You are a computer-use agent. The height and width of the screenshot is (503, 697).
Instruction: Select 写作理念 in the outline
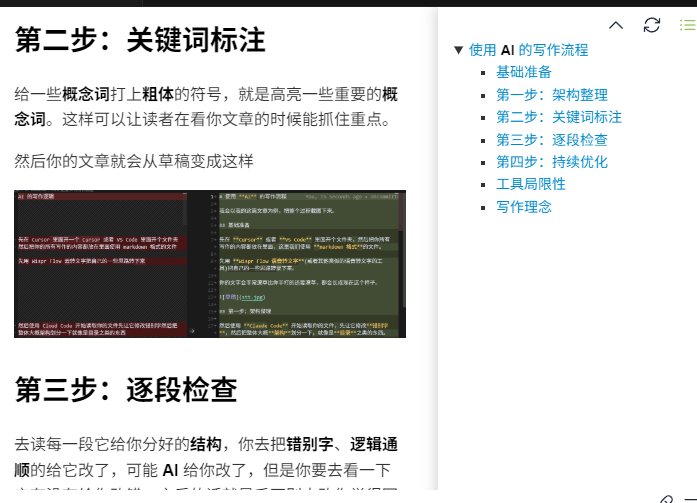(x=523, y=207)
